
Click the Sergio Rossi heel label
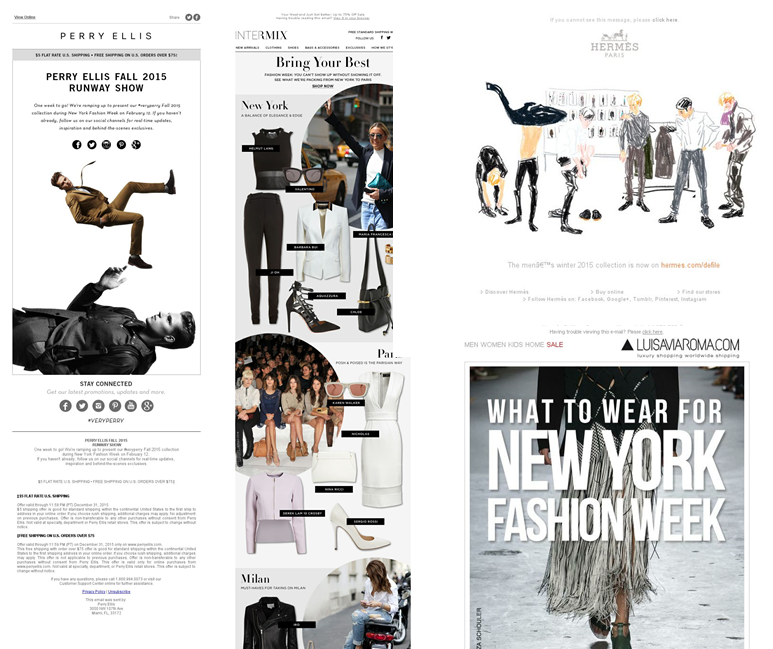[x=365, y=521]
